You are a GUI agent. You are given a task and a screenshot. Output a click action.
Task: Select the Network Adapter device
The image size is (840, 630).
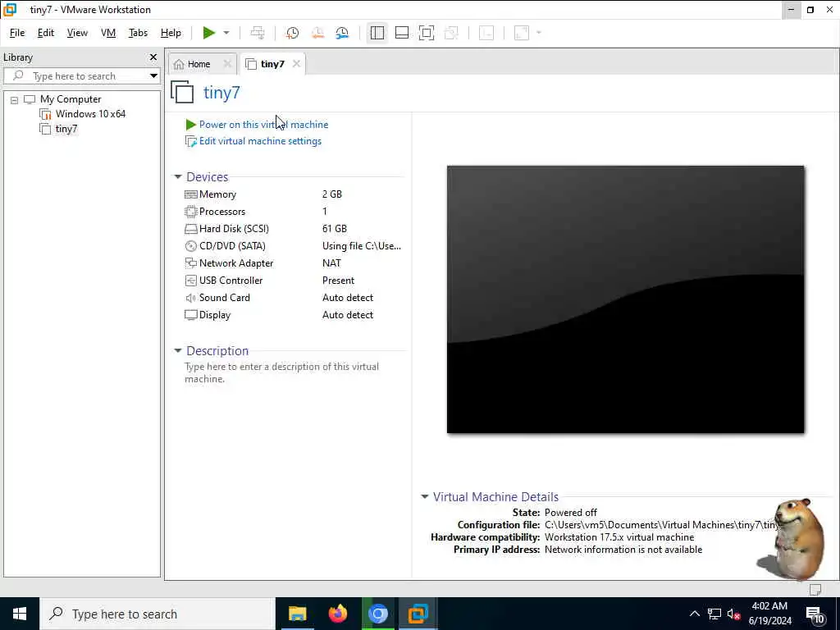click(x=293, y=263)
